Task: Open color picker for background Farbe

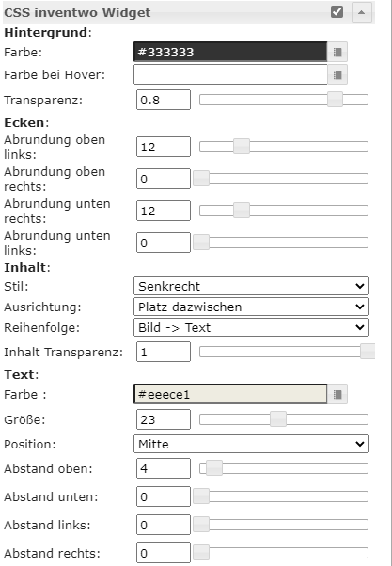Action: coord(337,52)
